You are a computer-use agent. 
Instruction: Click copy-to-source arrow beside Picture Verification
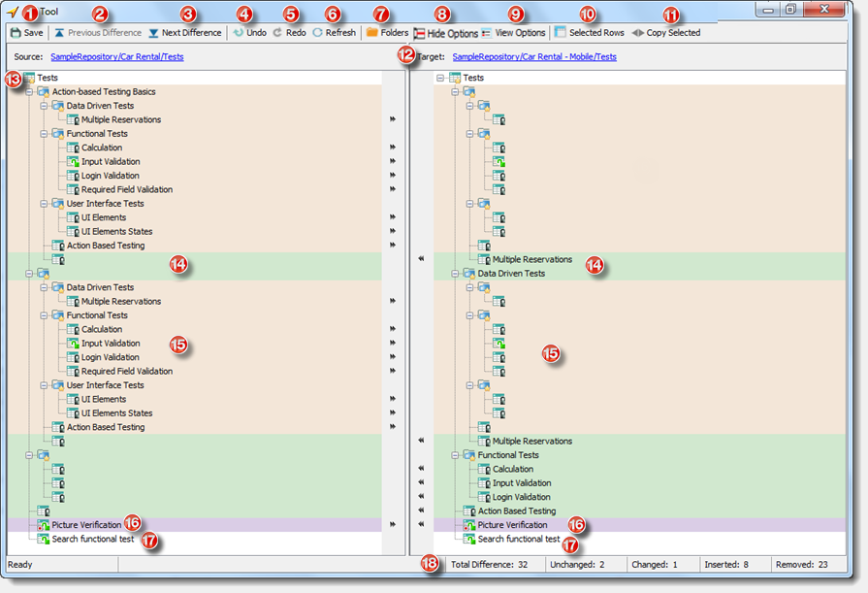[x=421, y=524]
